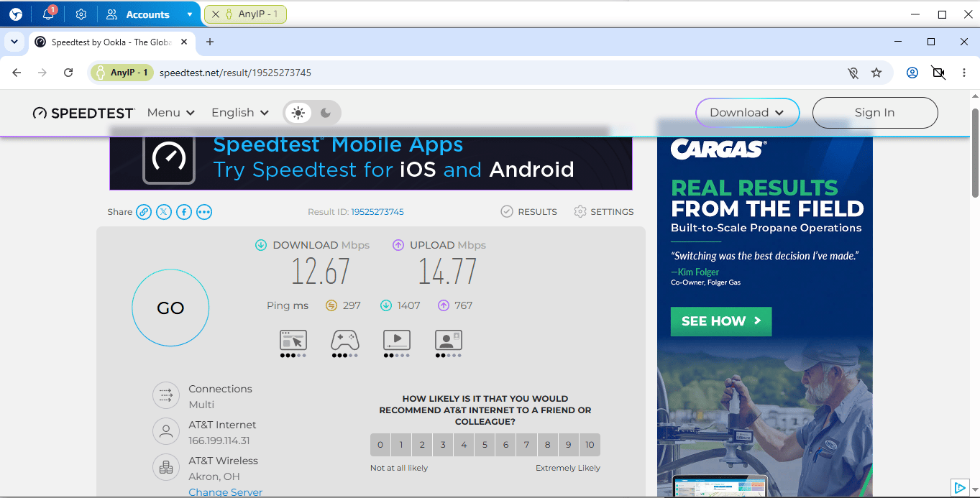980x498 pixels.
Task: Rate recommendation score 9
Action: [x=568, y=445]
